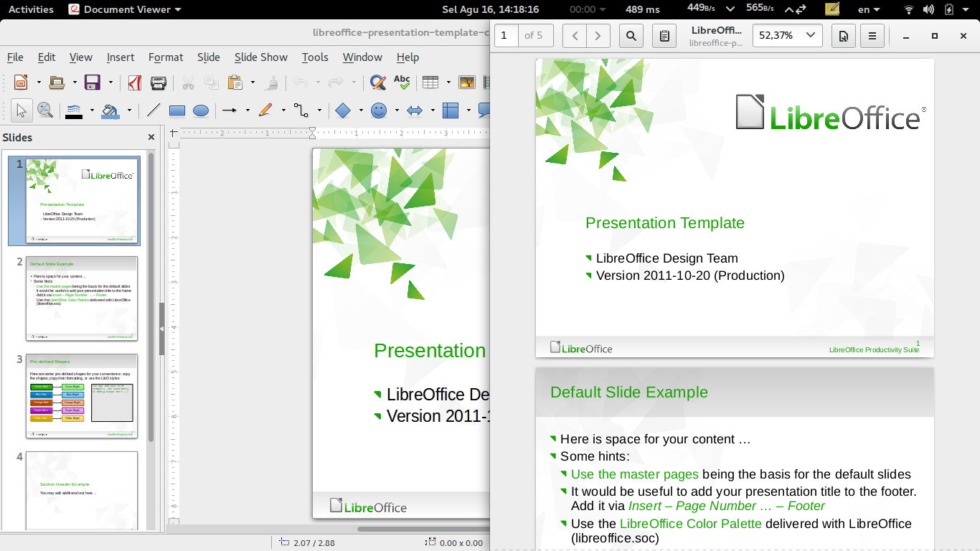The height and width of the screenshot is (551, 980).
Task: Open the Insert menu
Action: (x=121, y=57)
